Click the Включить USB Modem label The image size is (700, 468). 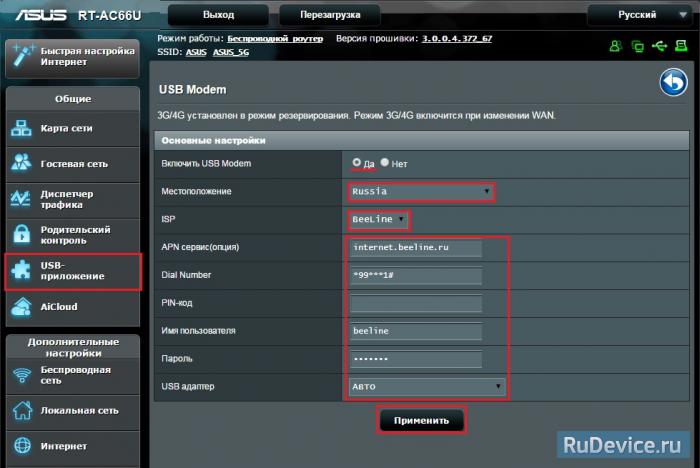click(x=206, y=163)
